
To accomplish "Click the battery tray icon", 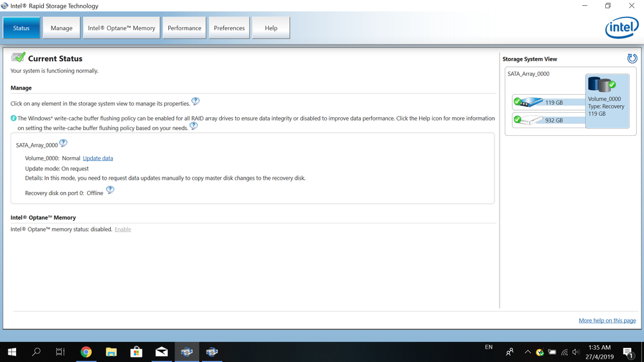I will 552,352.
